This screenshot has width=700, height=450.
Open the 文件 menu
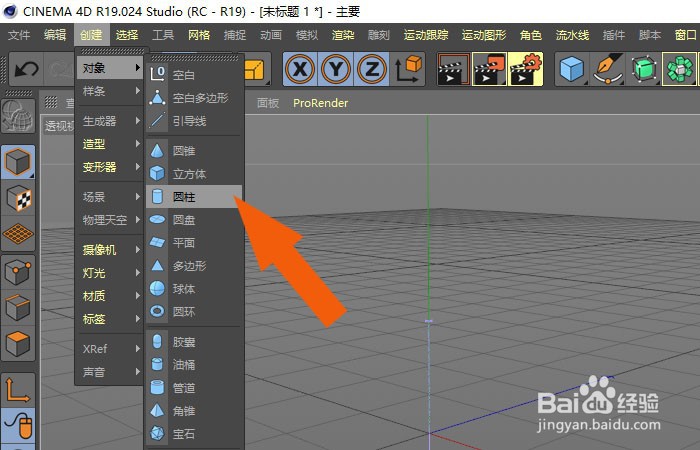[19, 35]
